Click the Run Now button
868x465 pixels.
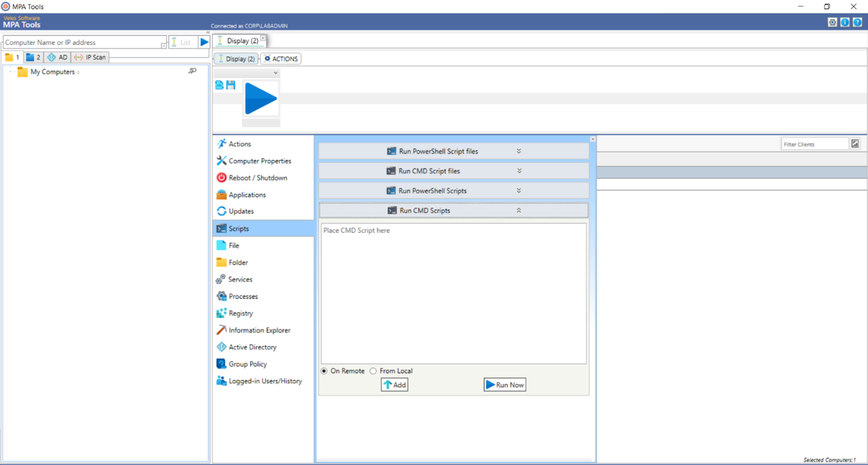[505, 385]
